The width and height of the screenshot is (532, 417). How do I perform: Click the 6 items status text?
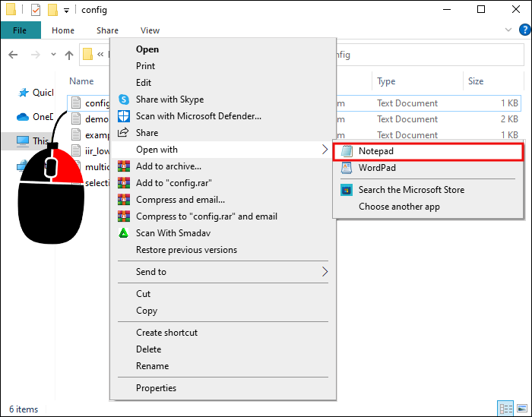click(x=24, y=409)
